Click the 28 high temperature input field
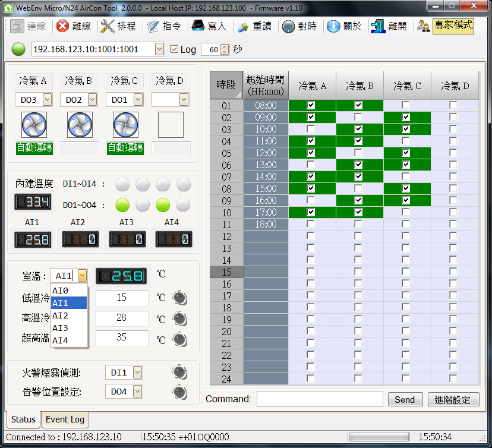Screen dimensions: 492x448 122,318
